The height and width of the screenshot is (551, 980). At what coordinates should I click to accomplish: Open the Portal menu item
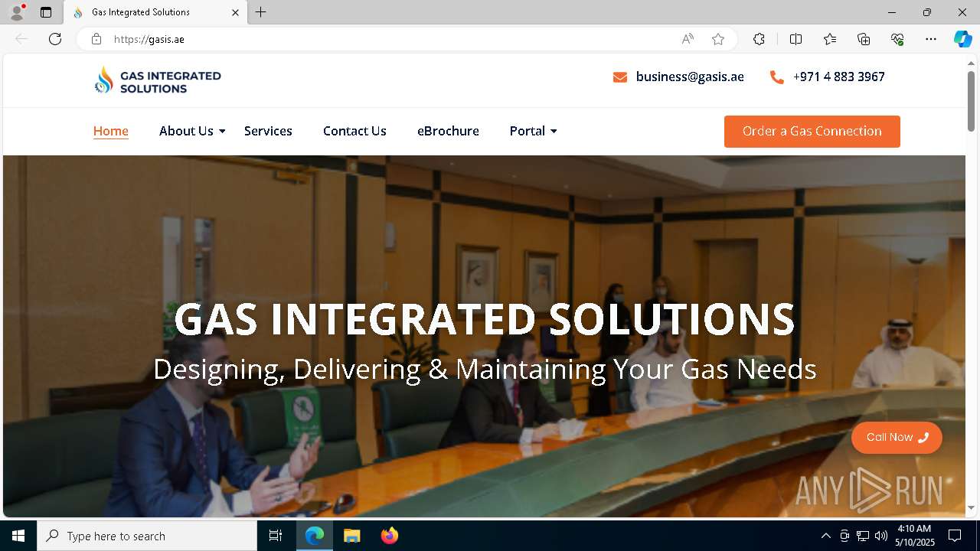528,131
